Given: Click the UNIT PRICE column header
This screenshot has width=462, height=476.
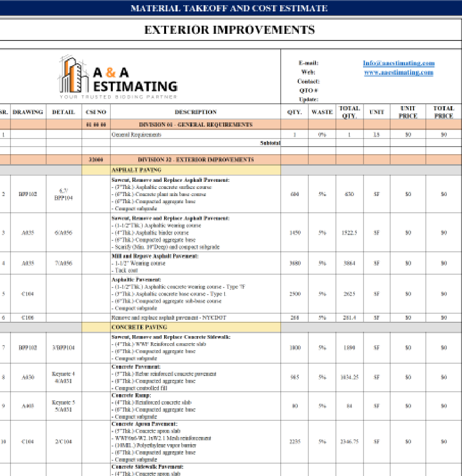Looking at the screenshot, I should coord(408,112).
